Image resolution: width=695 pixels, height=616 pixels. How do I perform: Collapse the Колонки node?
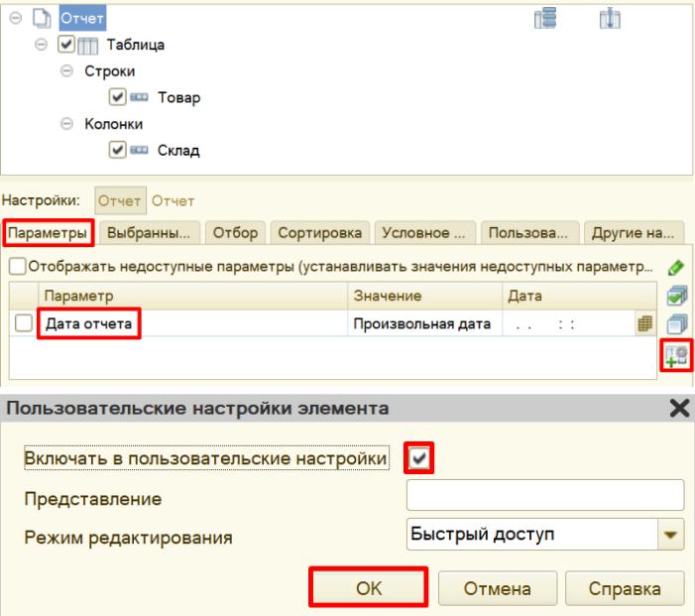tap(67, 124)
